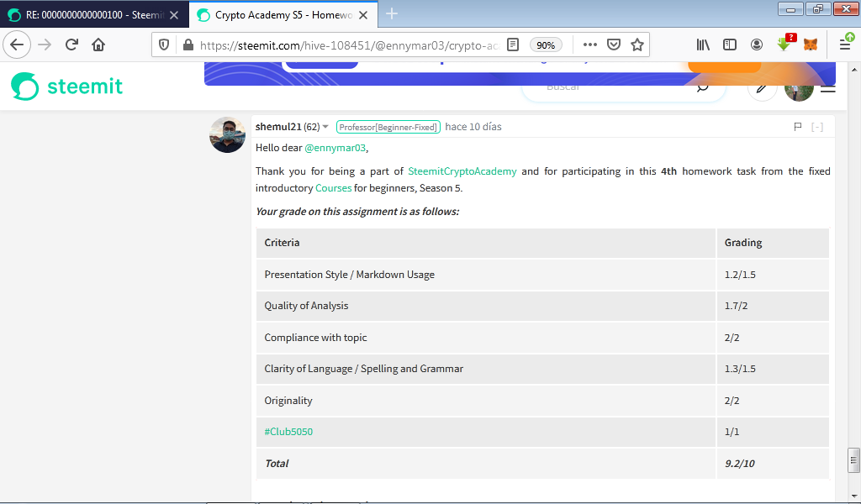The image size is (861, 504).
Task: Select the '1/1' grading value
Action: pyautogui.click(x=732, y=432)
